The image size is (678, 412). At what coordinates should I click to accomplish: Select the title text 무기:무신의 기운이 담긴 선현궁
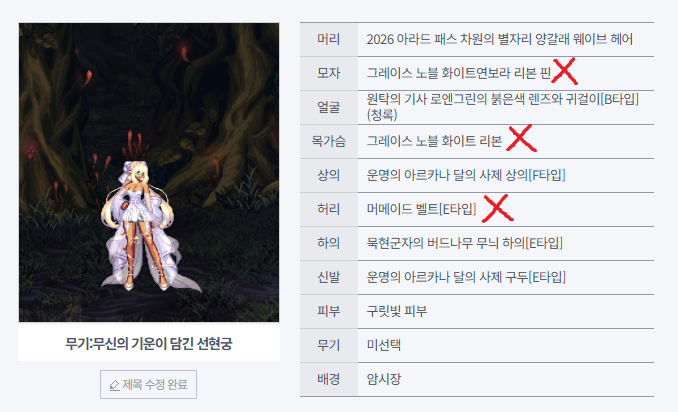pyautogui.click(x=149, y=344)
